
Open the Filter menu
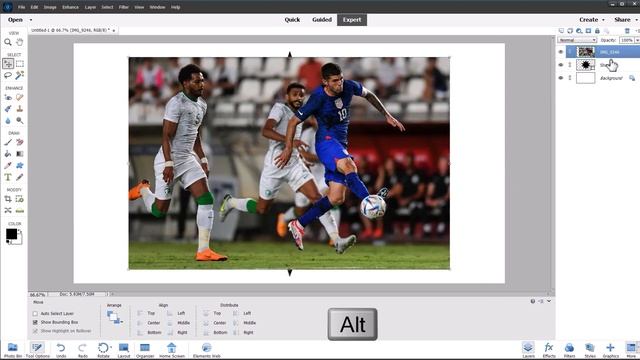[x=124, y=7]
